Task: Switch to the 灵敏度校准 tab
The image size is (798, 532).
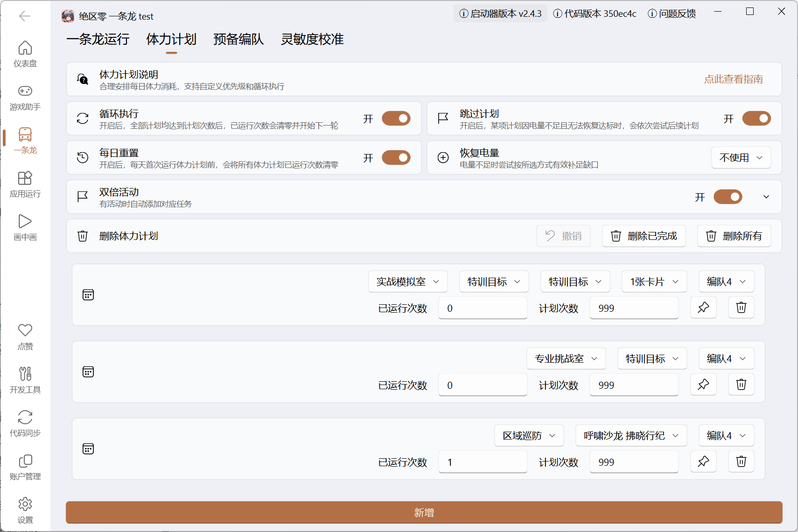Action: (312, 39)
